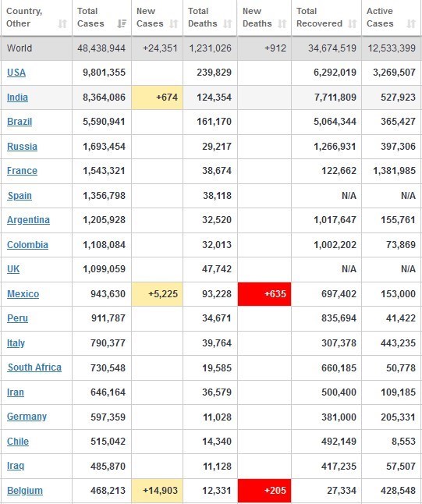Viewport: 422px width, 504px height.
Task: Click Mexico's red +635 new deaths cell
Action: coord(264,294)
